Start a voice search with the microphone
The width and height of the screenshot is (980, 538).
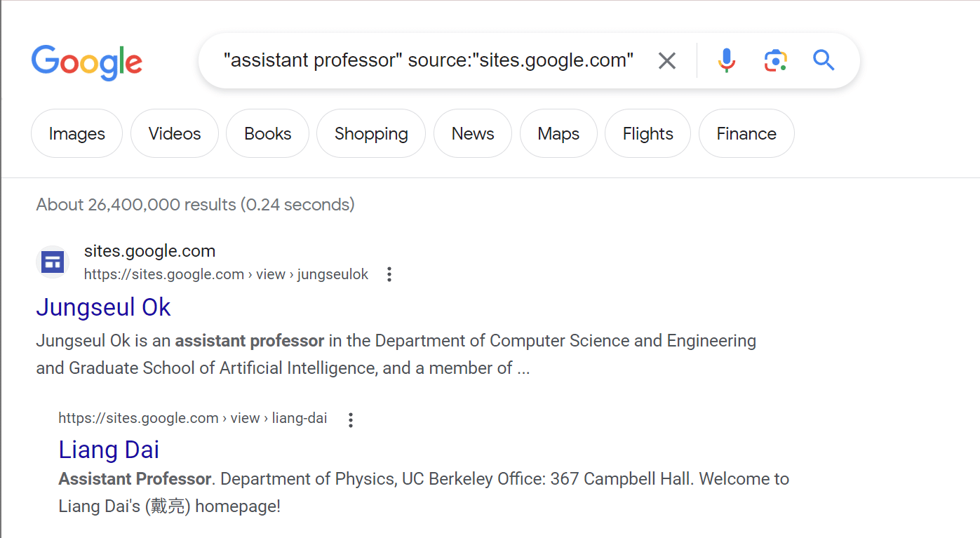pyautogui.click(x=726, y=60)
